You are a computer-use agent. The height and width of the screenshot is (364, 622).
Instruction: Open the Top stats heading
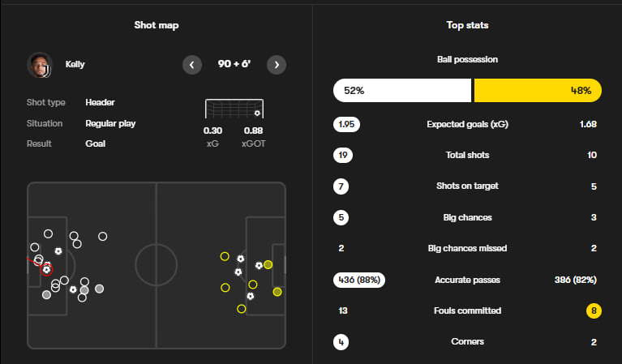(x=467, y=25)
